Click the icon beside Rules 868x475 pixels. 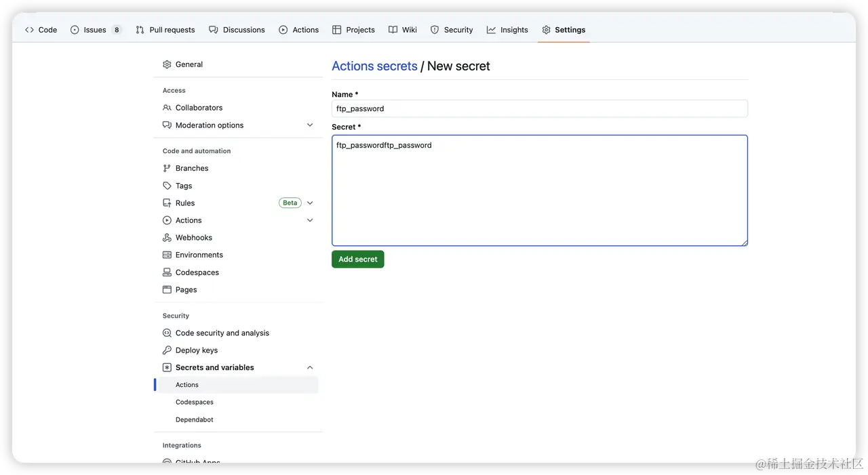click(x=167, y=203)
